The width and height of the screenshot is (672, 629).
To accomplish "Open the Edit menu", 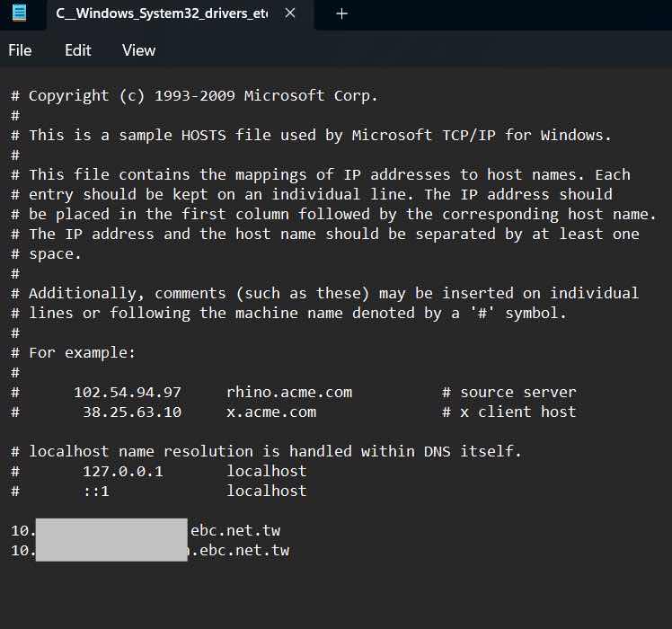I will (78, 50).
